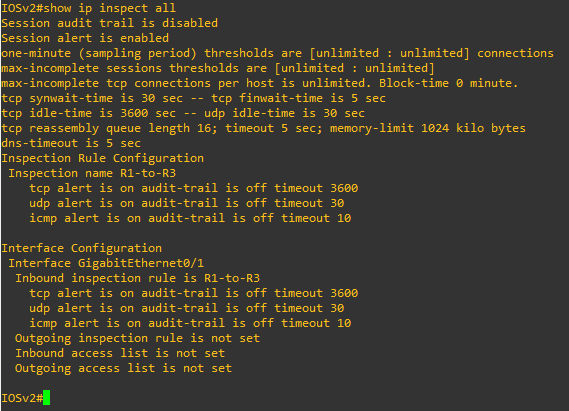Click 'Inspection Rule Configuration' heading
Image resolution: width=569 pixels, height=411 pixels.
click(x=103, y=159)
